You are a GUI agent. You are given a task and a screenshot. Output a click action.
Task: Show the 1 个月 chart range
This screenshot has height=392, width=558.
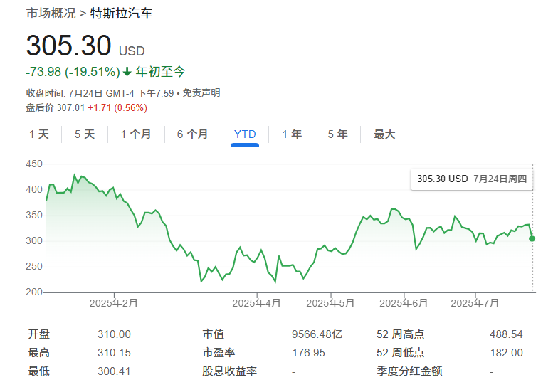coord(136,134)
